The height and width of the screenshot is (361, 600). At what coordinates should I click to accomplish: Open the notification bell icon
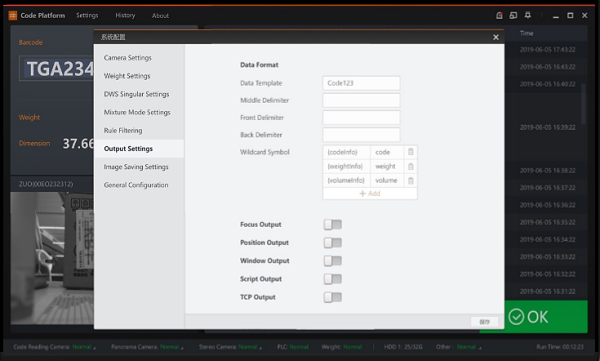[528, 15]
